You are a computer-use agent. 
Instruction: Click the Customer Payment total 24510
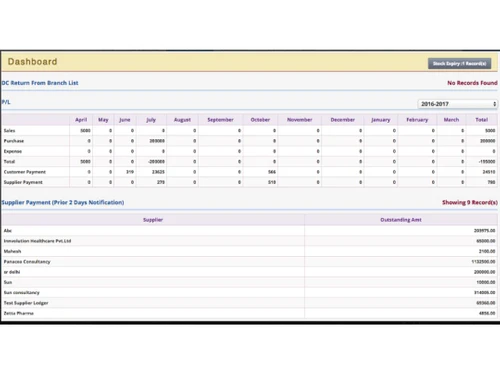click(489, 172)
